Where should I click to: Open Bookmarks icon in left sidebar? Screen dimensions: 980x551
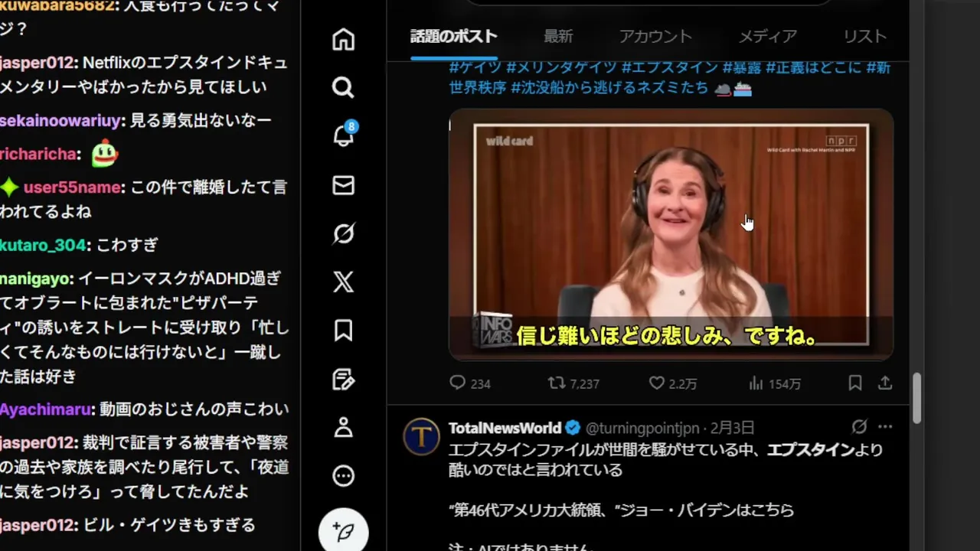[343, 330]
